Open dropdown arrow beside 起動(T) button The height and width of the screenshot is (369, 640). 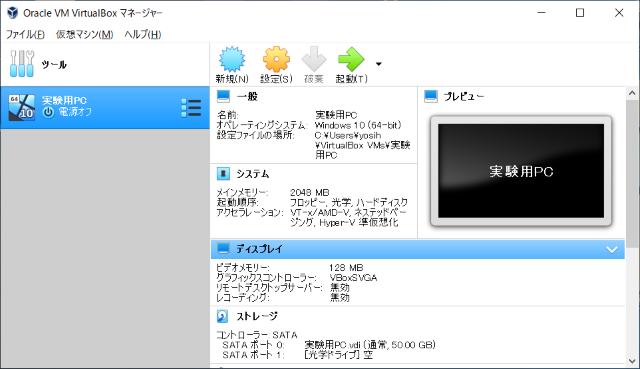tap(379, 64)
